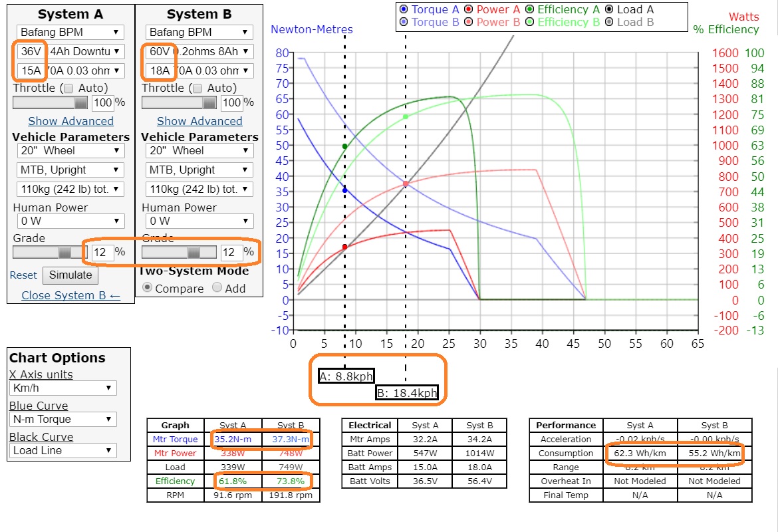Screen dimensions: 778x532
Task: Toggle Load B curve radio in legend
Action: click(609, 22)
